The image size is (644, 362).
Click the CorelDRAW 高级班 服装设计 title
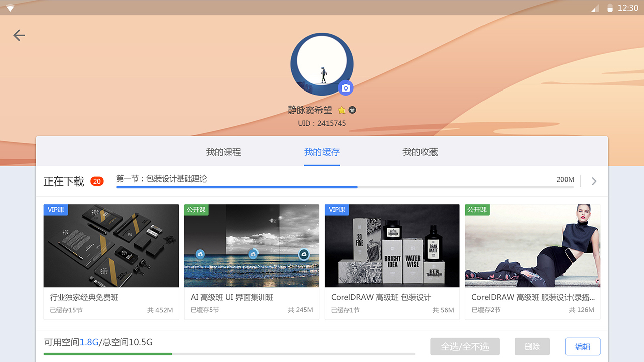pos(533,297)
